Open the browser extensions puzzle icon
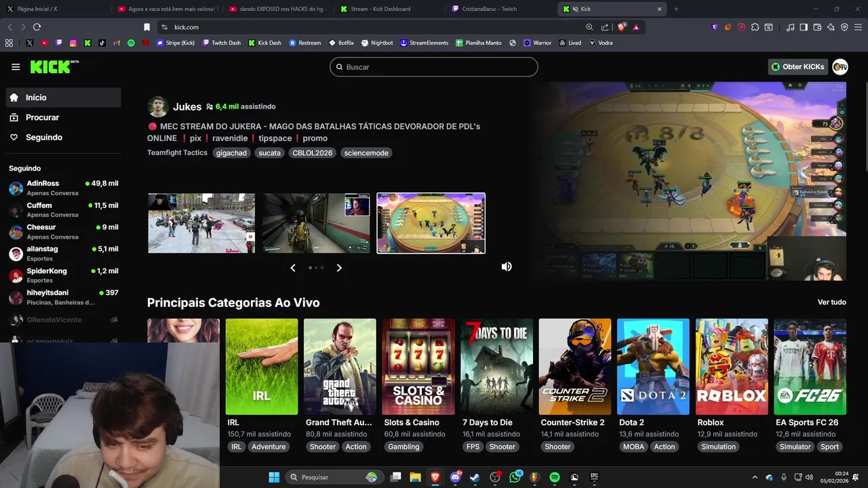The width and height of the screenshot is (868, 488). coord(755,27)
